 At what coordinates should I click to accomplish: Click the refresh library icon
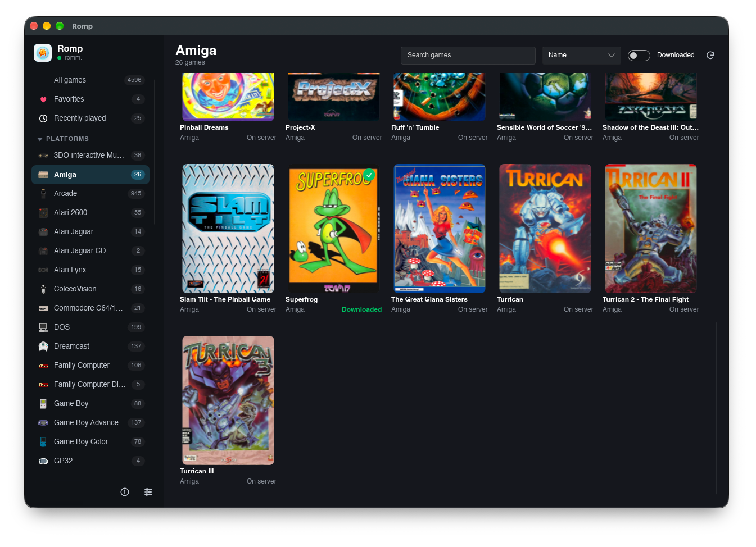pos(710,55)
